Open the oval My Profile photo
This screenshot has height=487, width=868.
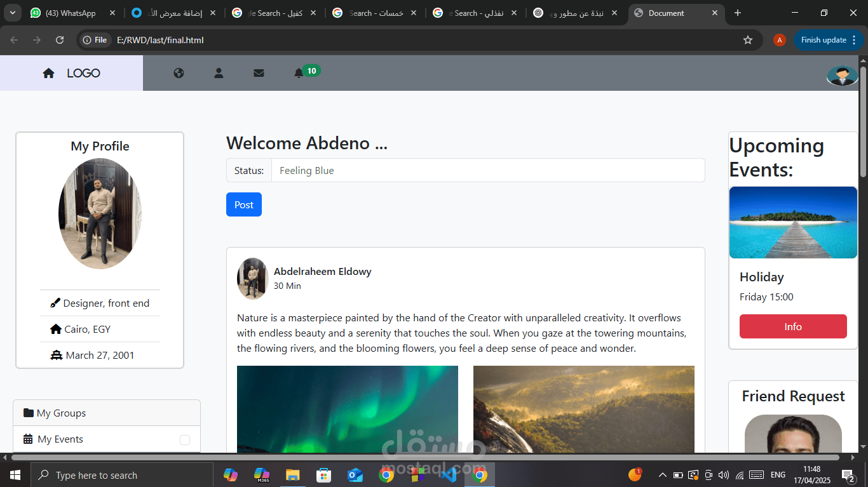[100, 214]
